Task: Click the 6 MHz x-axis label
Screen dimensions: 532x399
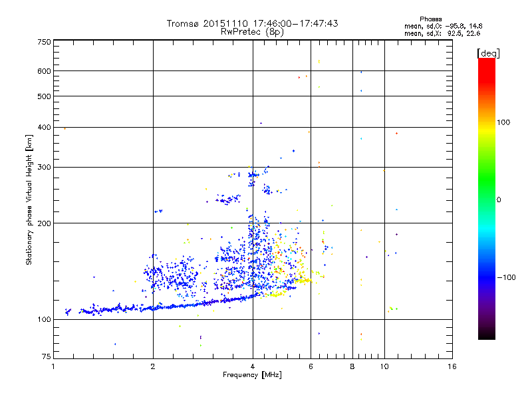Action: pos(311,366)
